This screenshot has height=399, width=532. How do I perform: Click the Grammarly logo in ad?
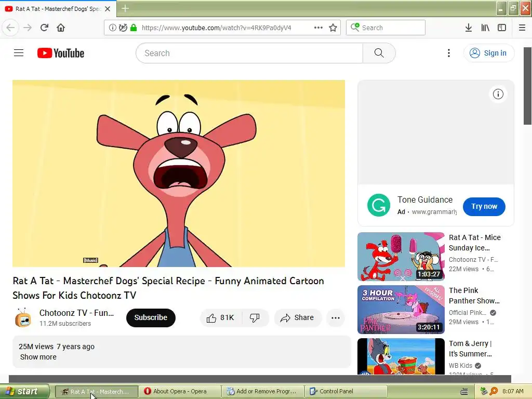pyautogui.click(x=379, y=205)
